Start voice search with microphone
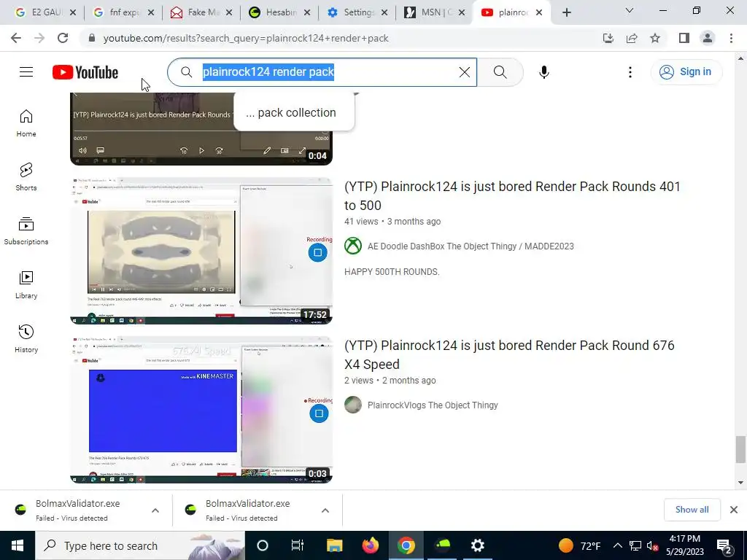747x560 pixels. click(544, 72)
